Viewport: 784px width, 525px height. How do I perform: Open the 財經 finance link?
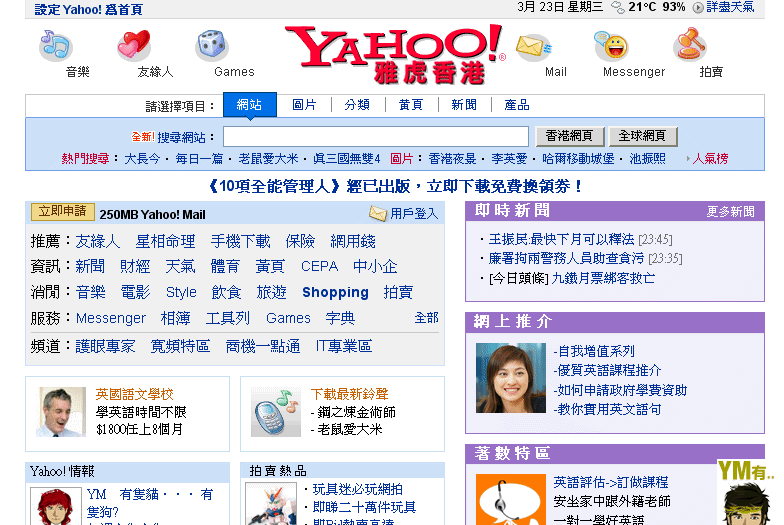click(135, 266)
